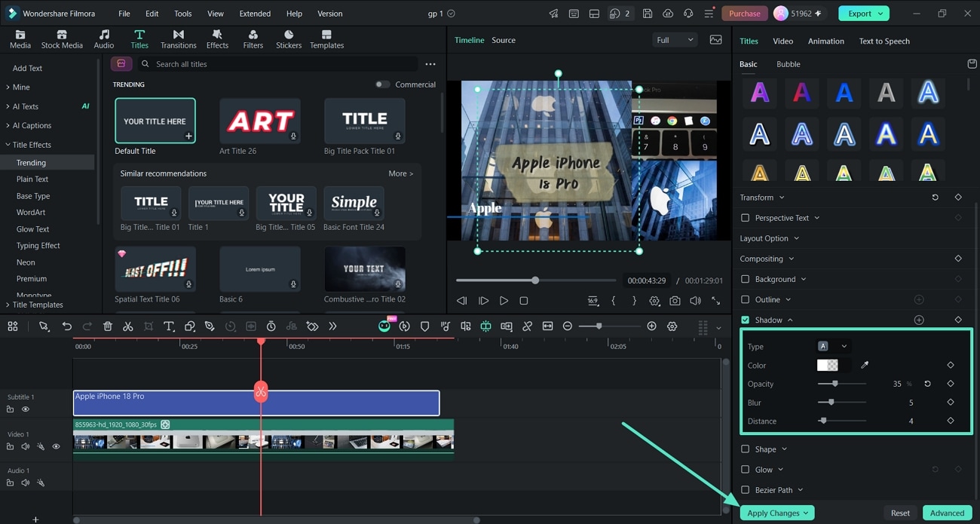The image size is (980, 524).
Task: Switch to the Bubble tab
Action: [789, 64]
